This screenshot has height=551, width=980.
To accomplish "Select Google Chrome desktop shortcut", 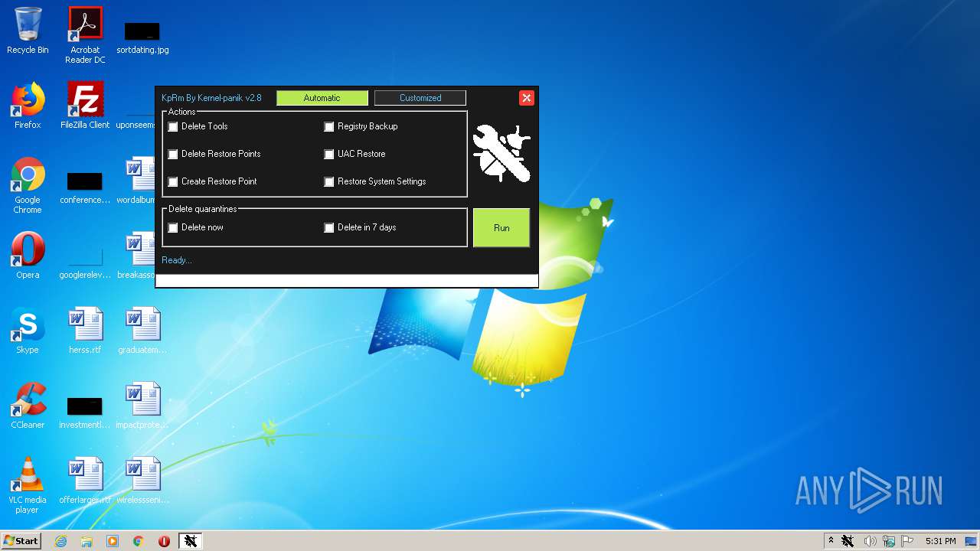I will (28, 185).
